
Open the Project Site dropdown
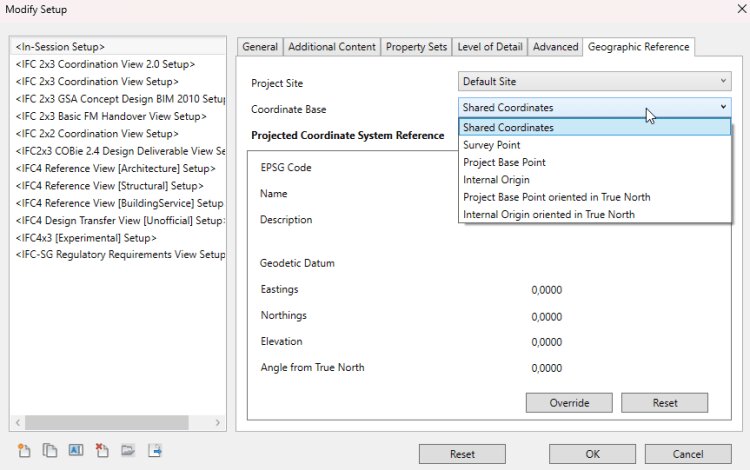coord(595,82)
